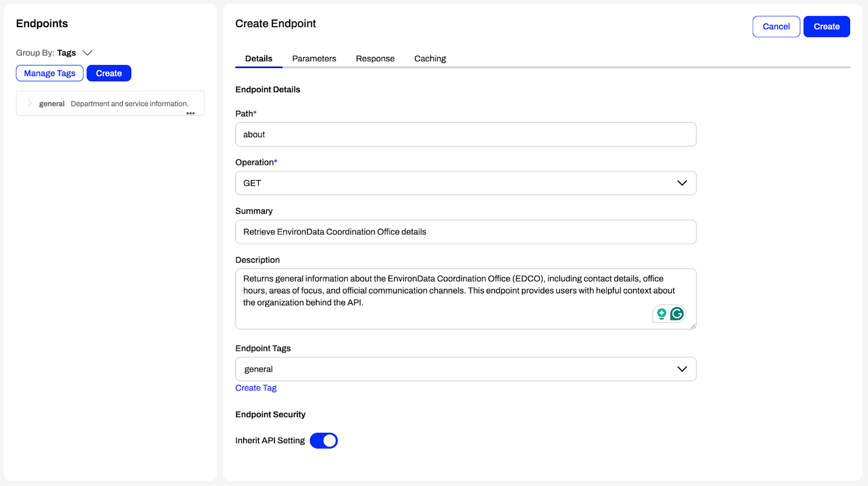Select the Details tab

(x=259, y=59)
